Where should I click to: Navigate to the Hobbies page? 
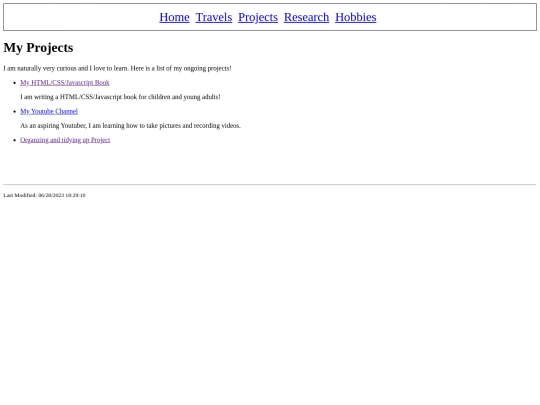click(x=356, y=17)
